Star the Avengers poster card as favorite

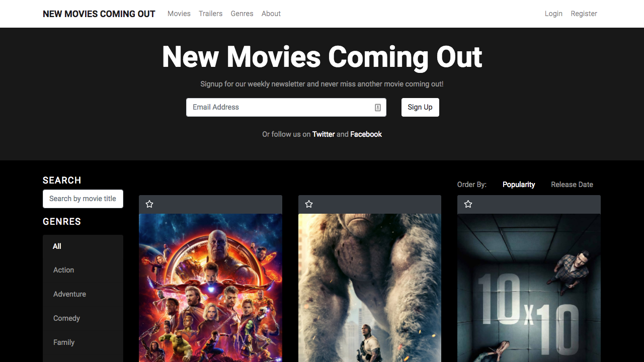pos(149,204)
